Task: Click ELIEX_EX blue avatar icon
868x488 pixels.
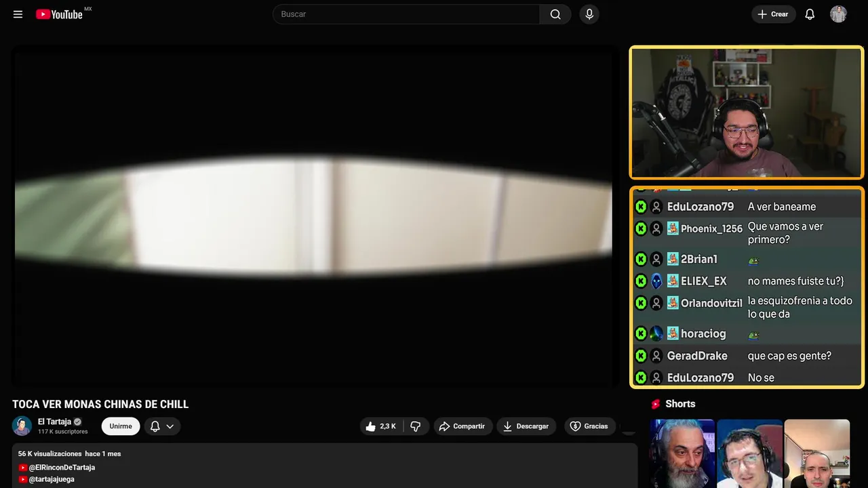Action: click(x=656, y=281)
